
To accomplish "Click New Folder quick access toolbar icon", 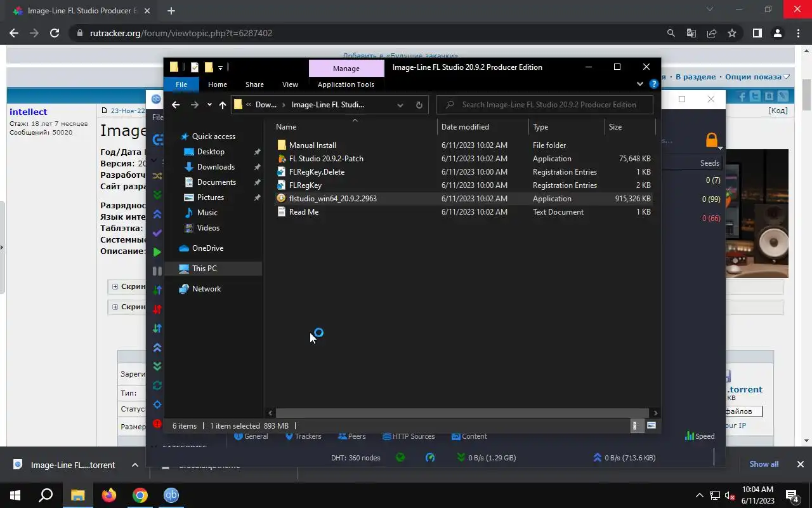I will tap(208, 67).
